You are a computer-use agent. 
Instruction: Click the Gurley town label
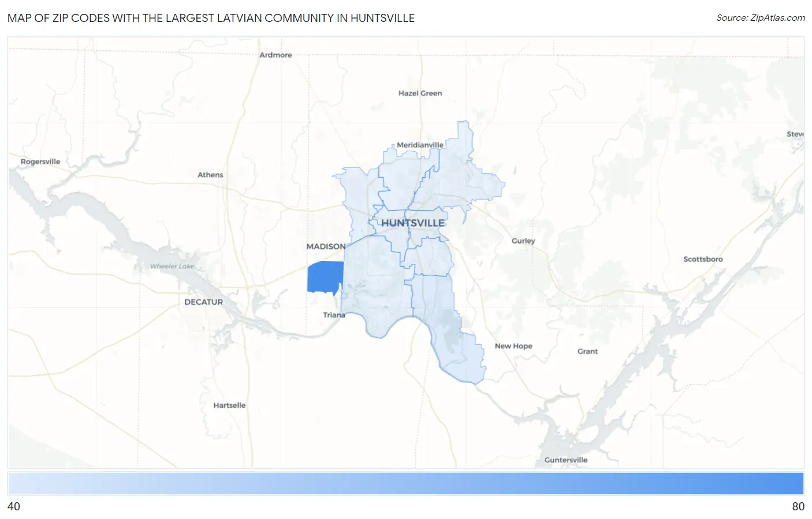pos(523,241)
